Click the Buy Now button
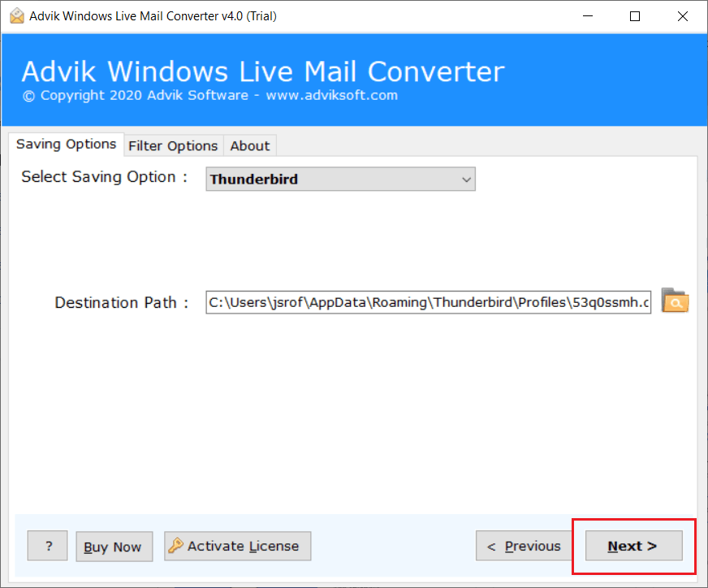 click(114, 547)
